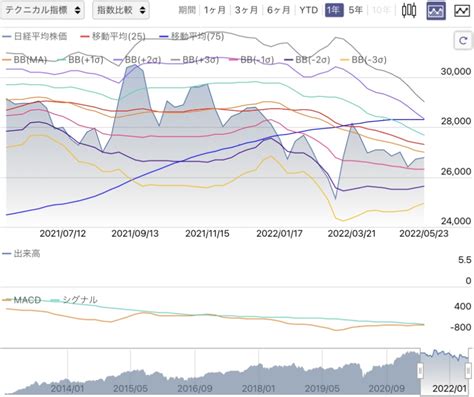Select the YTD period
The image size is (474, 397).
tap(308, 10)
